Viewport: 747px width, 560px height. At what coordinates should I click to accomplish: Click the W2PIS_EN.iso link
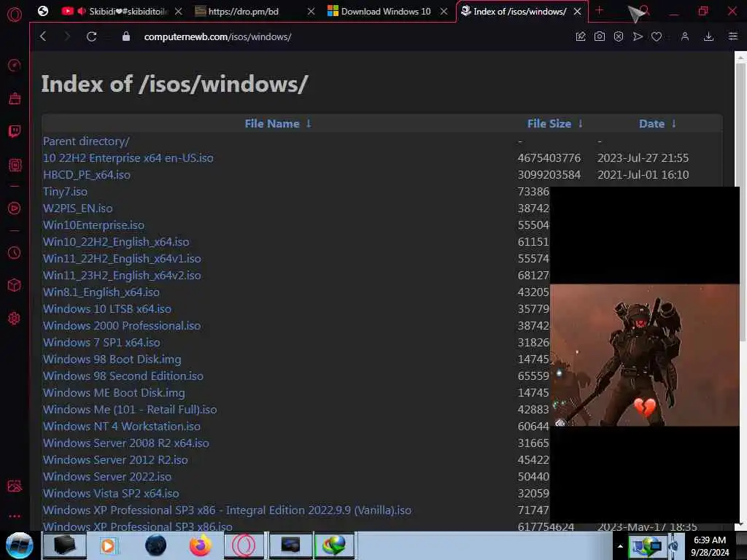coord(77,208)
